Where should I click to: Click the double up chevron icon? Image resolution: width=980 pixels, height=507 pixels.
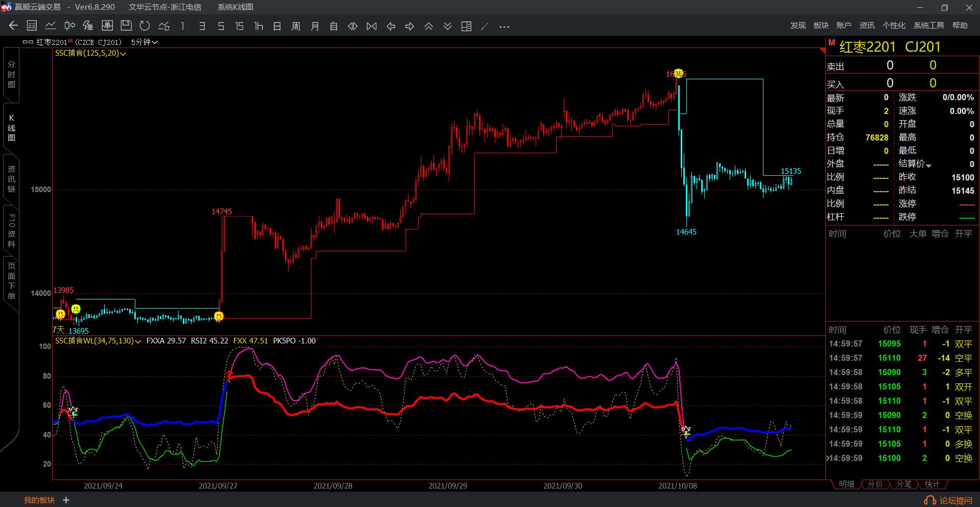pos(428,26)
